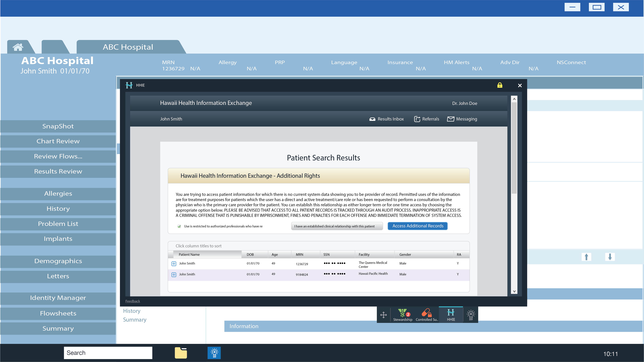Expand the Hawaii Pacific Health patient row
This screenshot has height=362, width=644.
click(x=174, y=274)
